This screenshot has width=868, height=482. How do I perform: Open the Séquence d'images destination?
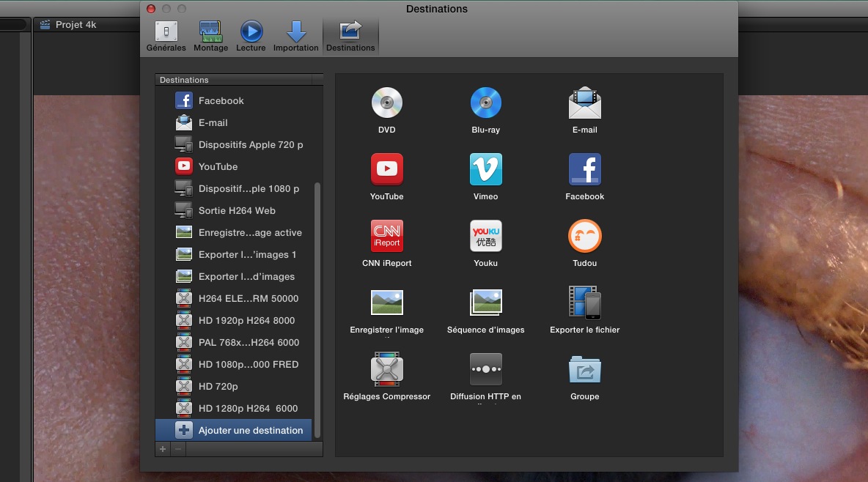[x=485, y=302]
